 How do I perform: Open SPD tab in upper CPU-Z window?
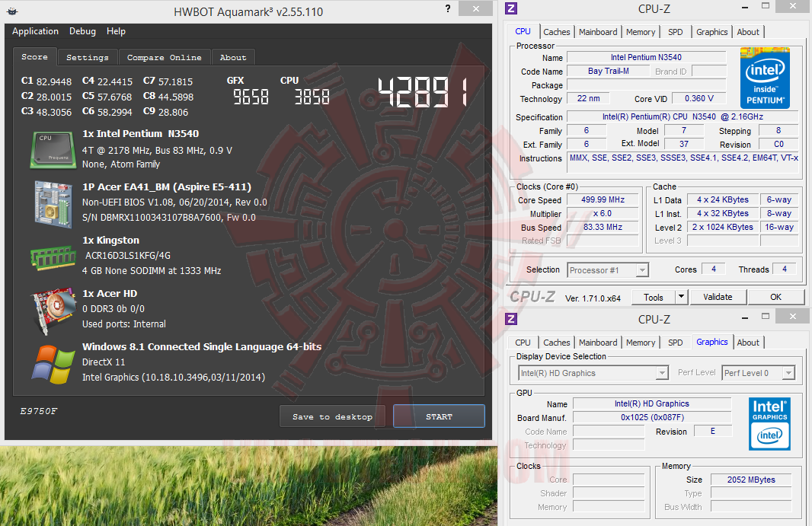676,32
